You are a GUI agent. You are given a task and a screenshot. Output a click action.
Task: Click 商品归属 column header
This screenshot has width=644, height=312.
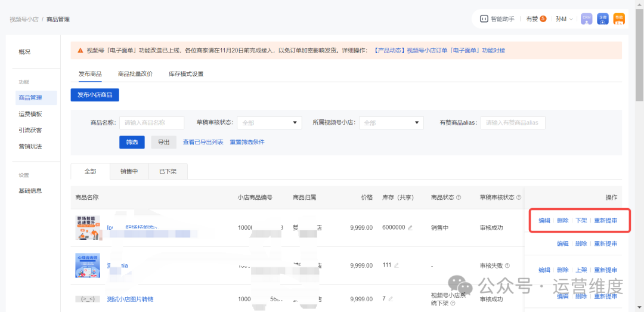point(304,197)
